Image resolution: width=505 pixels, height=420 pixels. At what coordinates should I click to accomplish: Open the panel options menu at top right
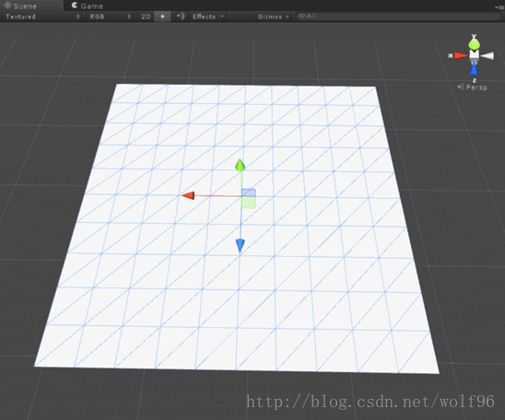[x=499, y=6]
